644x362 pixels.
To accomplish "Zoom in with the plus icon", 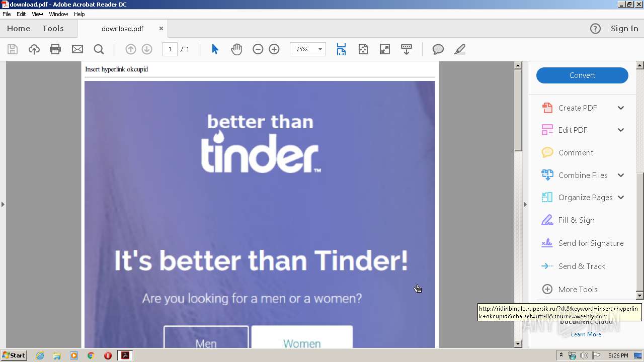I will coord(274,49).
